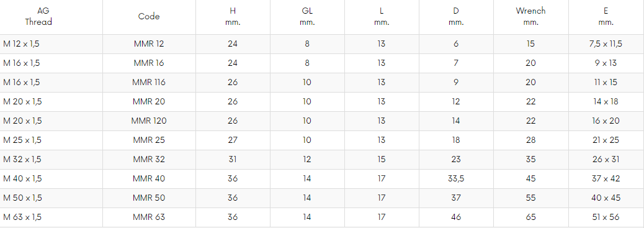Image resolution: width=644 pixels, height=228 pixels.
Task: Select the MMR 63 code cell
Action: tap(149, 217)
